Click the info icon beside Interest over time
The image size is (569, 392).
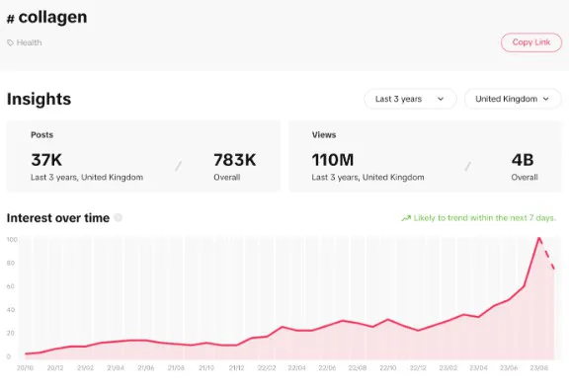(x=118, y=217)
